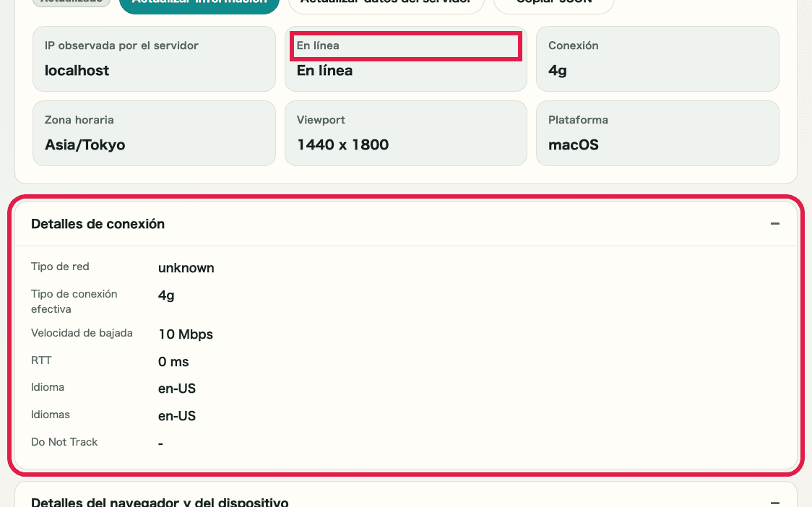
Task: Select the Viewport card showing 1440 x 1800
Action: point(405,133)
